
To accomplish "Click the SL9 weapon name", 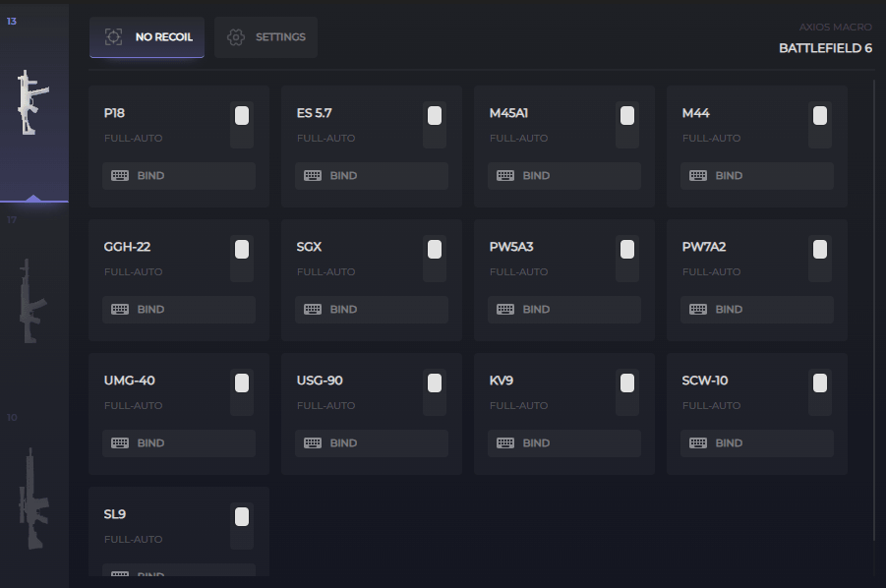I will [115, 514].
